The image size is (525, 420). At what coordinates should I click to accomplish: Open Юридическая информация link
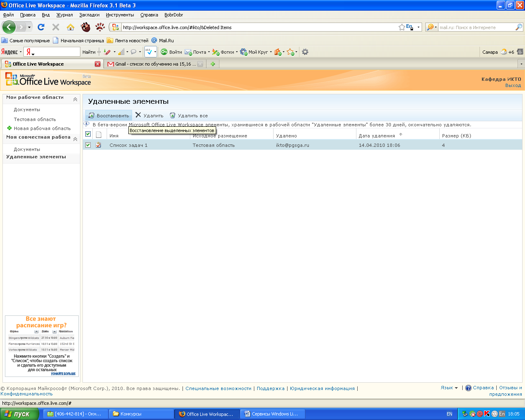pyautogui.click(x=322, y=388)
